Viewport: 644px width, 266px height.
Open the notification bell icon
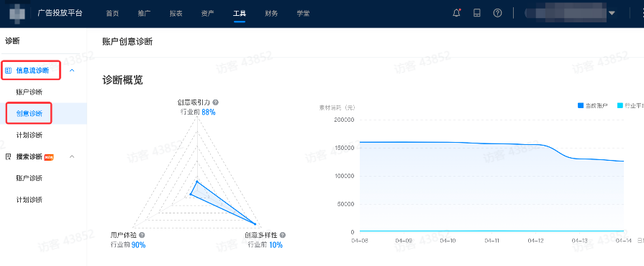[x=457, y=13]
